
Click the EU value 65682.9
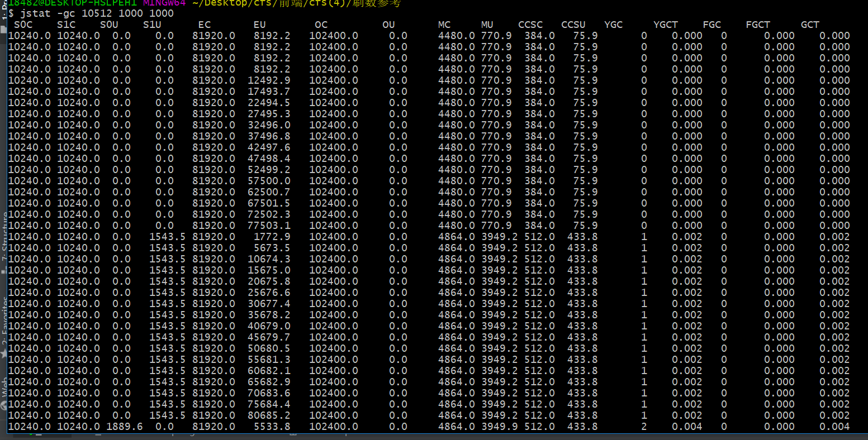pos(269,382)
